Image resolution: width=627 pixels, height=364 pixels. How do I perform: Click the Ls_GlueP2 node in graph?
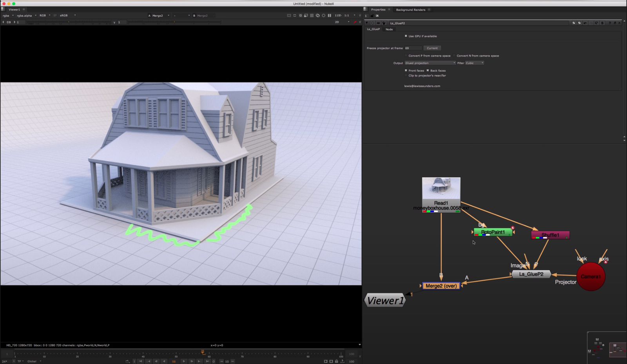pyautogui.click(x=531, y=274)
